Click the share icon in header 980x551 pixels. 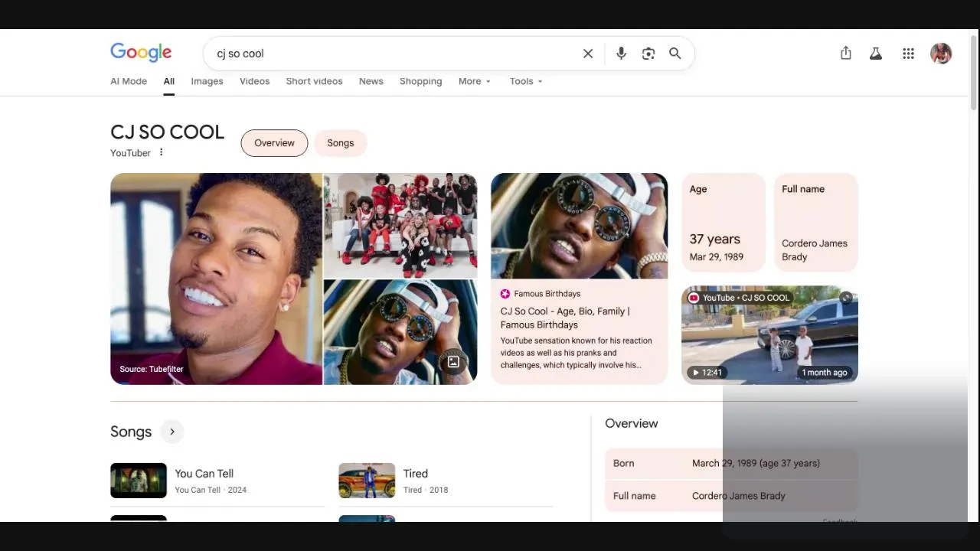click(x=846, y=53)
